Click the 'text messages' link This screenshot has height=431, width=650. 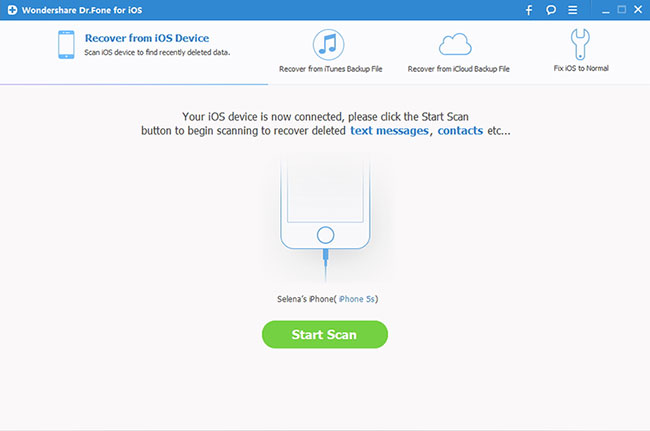[x=390, y=131]
